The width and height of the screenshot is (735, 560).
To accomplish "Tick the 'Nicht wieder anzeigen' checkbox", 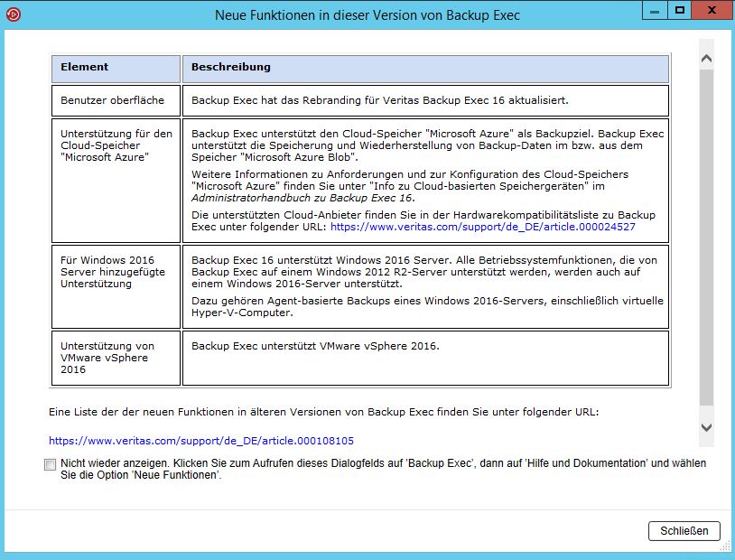I will tap(50, 464).
